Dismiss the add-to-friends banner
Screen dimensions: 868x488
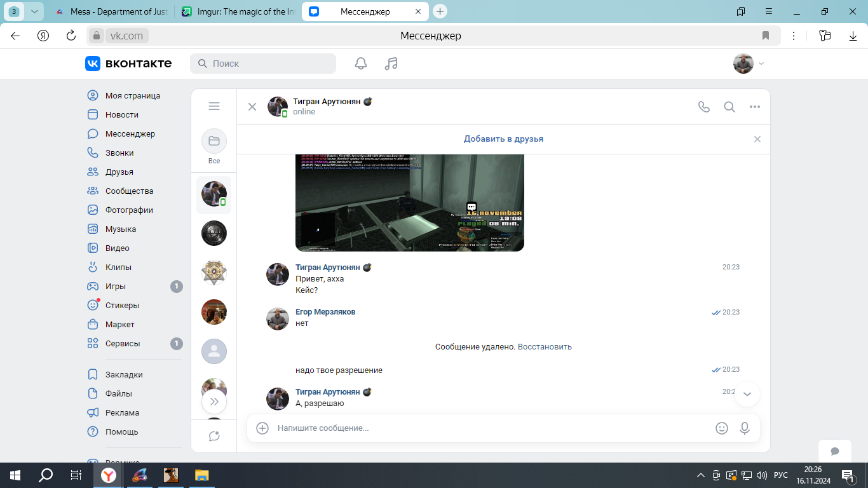tap(757, 139)
